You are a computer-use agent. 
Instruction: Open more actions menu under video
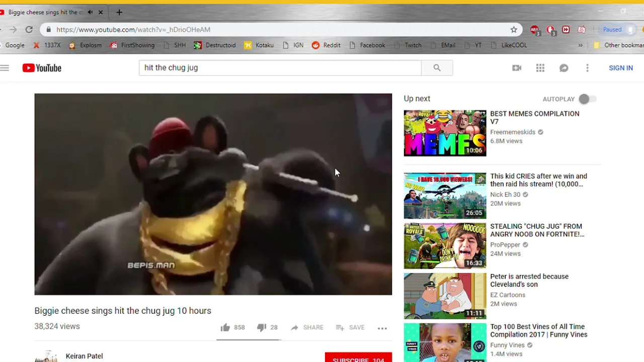(382, 328)
